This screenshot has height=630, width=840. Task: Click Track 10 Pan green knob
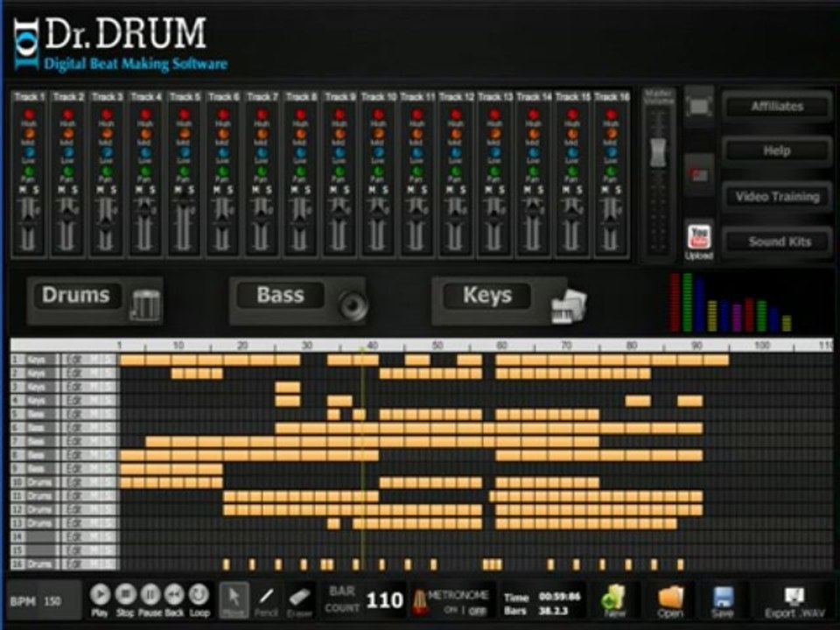378,171
